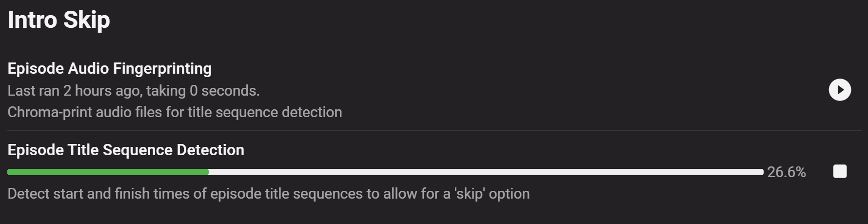868x224 pixels.
Task: Click the far left start of progress bar
Action: coord(10,172)
